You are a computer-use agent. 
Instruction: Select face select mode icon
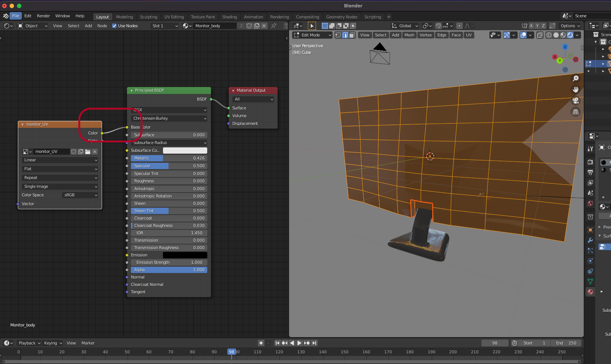pos(352,35)
